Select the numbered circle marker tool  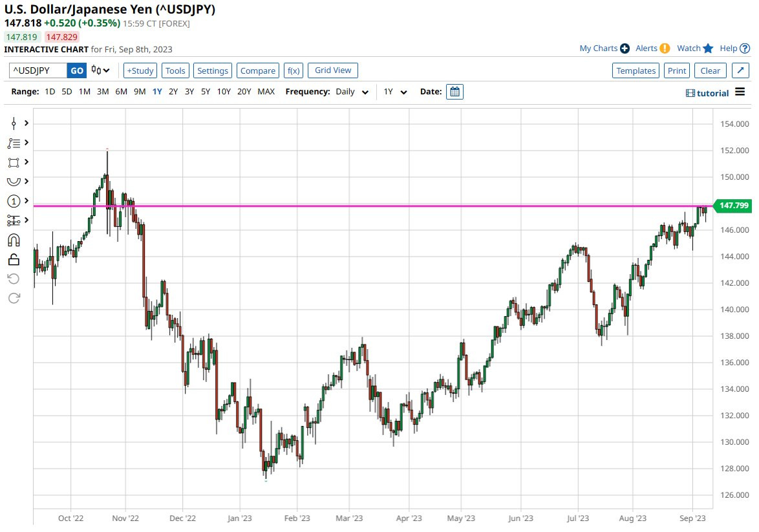tap(14, 201)
